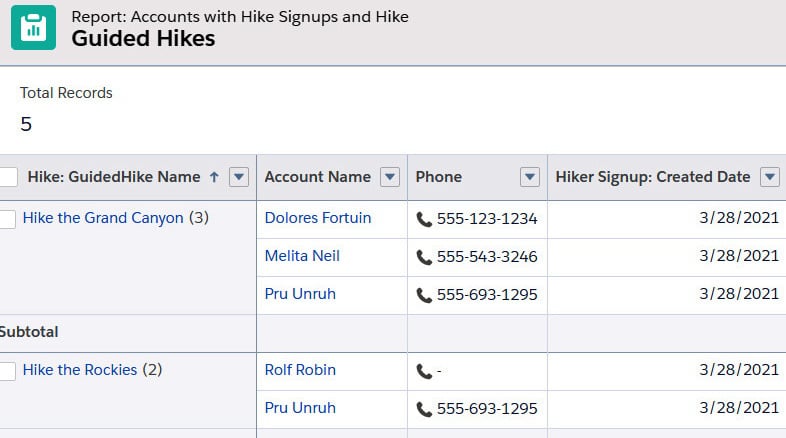This screenshot has width=786, height=438.
Task: Open the GuidedHike Name column dropdown
Action: coord(239,177)
